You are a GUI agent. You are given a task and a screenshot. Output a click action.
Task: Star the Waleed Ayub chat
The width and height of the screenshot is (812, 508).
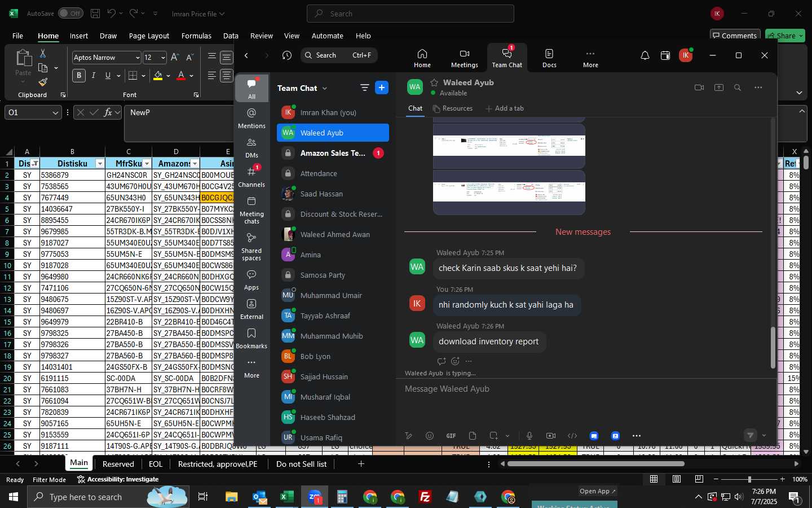tap(434, 82)
